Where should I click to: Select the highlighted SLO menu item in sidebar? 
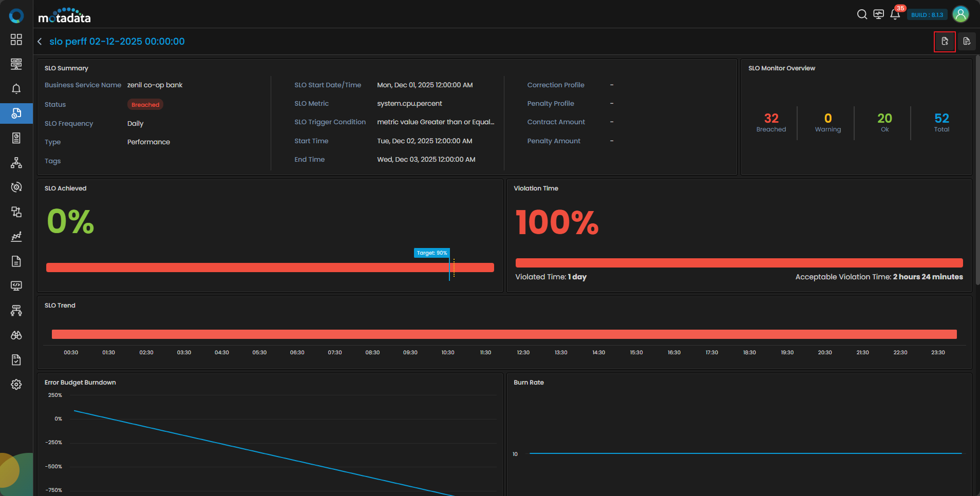16,113
